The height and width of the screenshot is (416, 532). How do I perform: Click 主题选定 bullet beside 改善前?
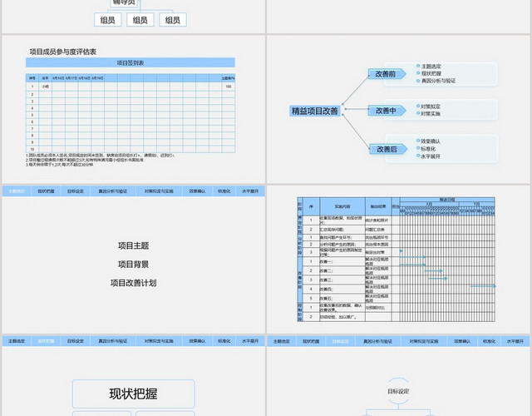tap(431, 67)
